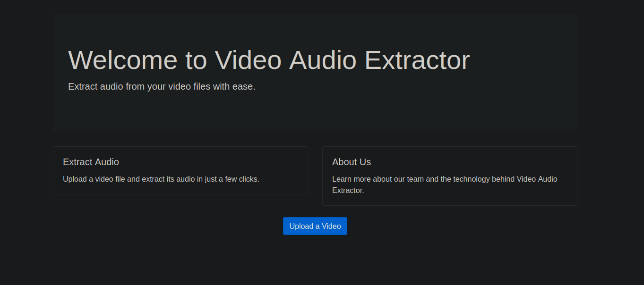
Task: Click the word "to" in the main heading
Action: click(x=196, y=60)
